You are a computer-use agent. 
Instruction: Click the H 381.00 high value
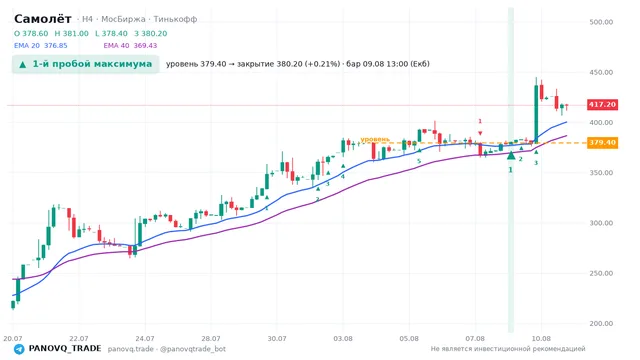tap(71, 33)
